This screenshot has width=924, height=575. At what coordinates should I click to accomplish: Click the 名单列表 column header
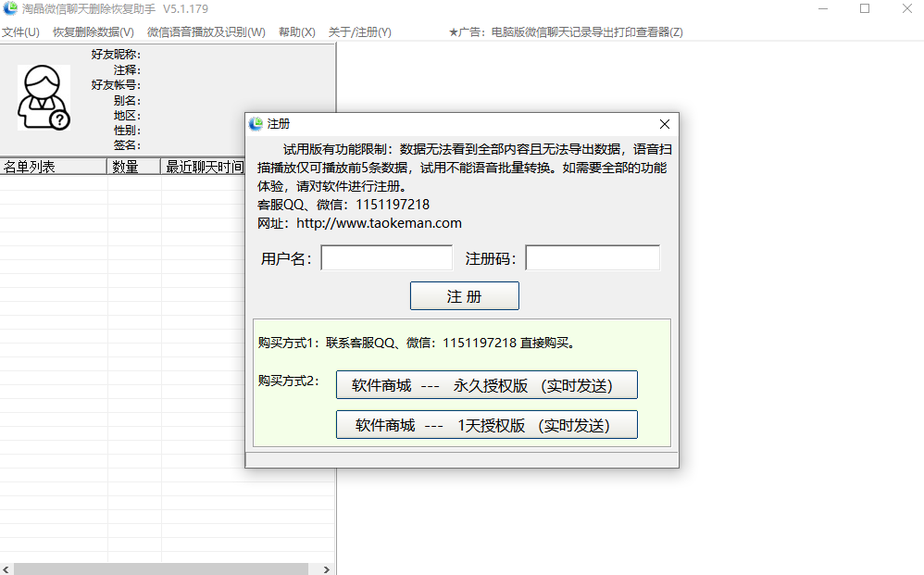pyautogui.click(x=53, y=167)
